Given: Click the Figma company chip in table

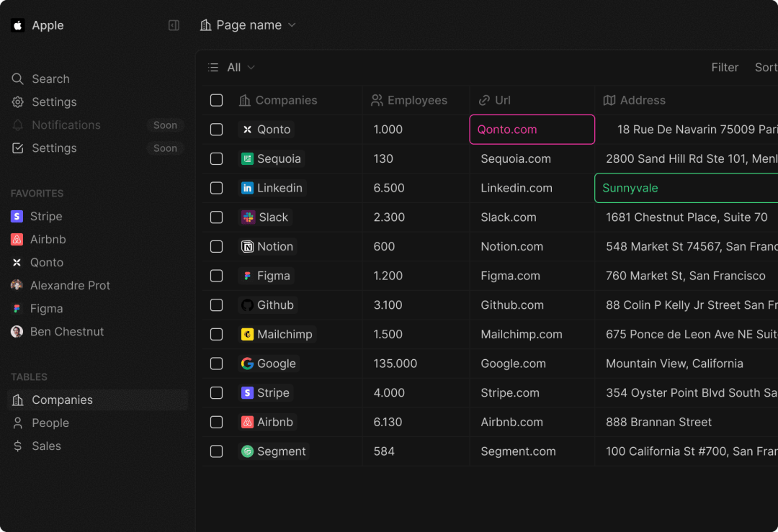Looking at the screenshot, I should click(x=266, y=276).
